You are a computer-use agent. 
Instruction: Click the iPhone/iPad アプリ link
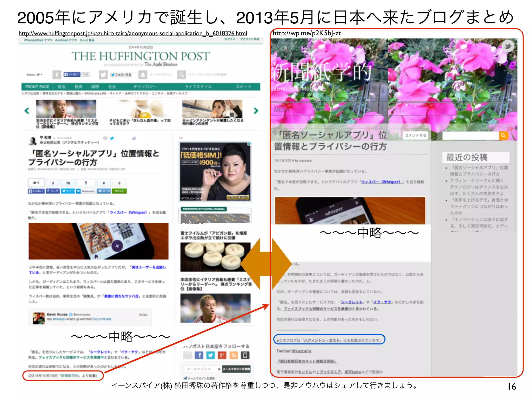click(38, 40)
